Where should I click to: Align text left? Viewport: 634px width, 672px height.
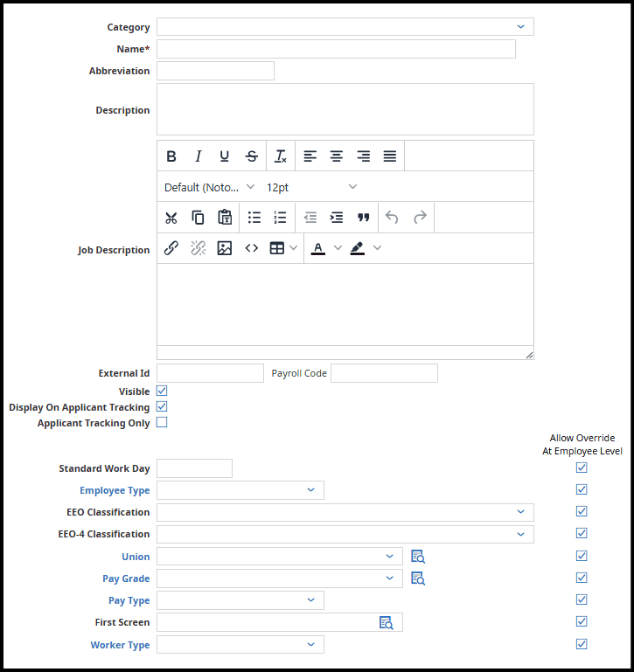[310, 156]
